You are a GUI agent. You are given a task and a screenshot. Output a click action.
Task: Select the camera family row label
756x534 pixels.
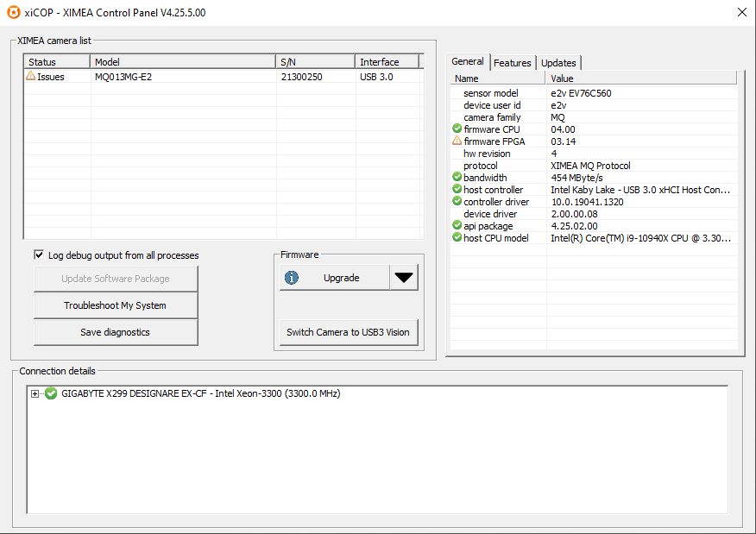(x=492, y=117)
